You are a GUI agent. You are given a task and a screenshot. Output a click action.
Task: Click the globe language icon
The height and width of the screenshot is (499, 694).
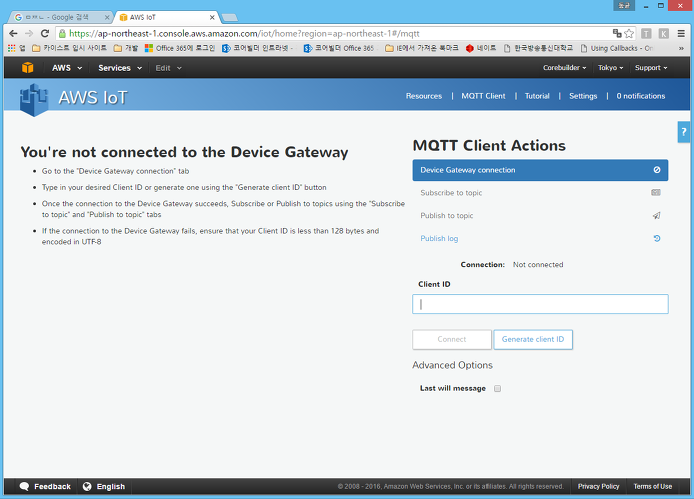tap(87, 487)
